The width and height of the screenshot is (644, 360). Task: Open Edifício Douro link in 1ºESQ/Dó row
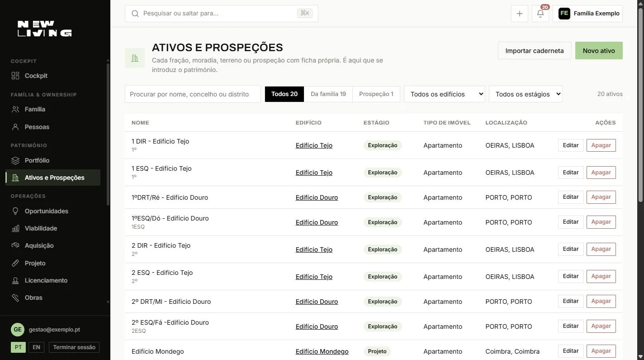pos(317,222)
